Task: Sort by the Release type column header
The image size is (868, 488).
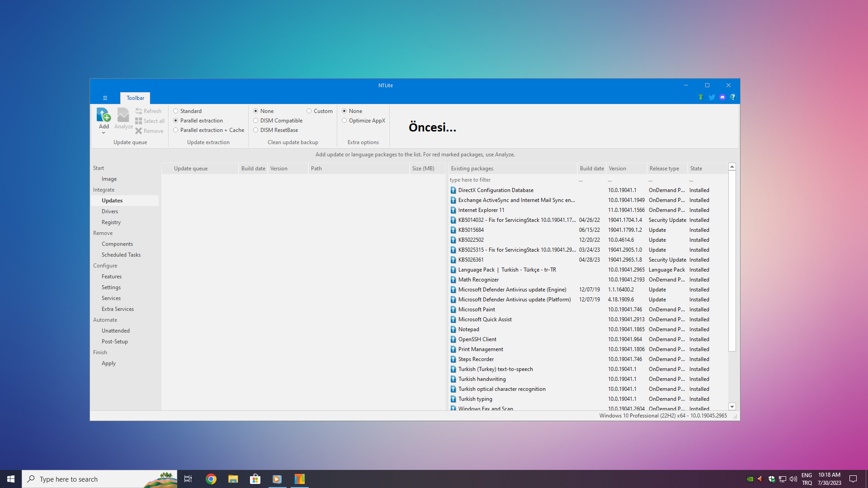Action: coord(664,169)
